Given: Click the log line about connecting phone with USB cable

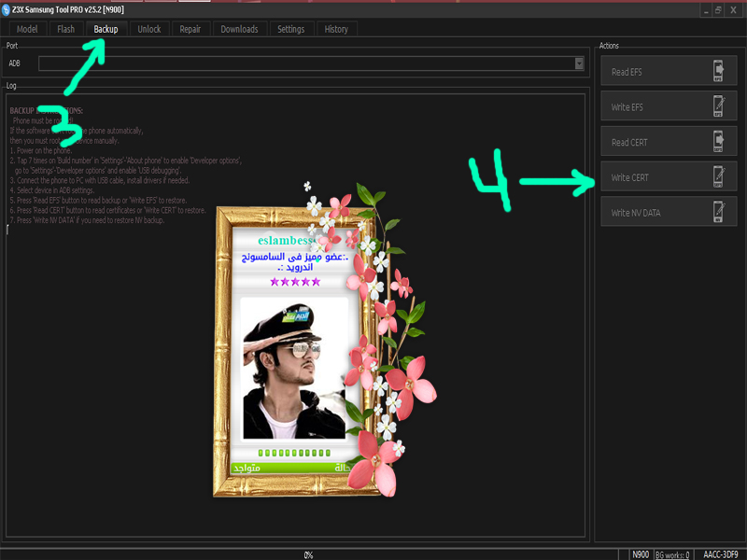Looking at the screenshot, I should 100,180.
